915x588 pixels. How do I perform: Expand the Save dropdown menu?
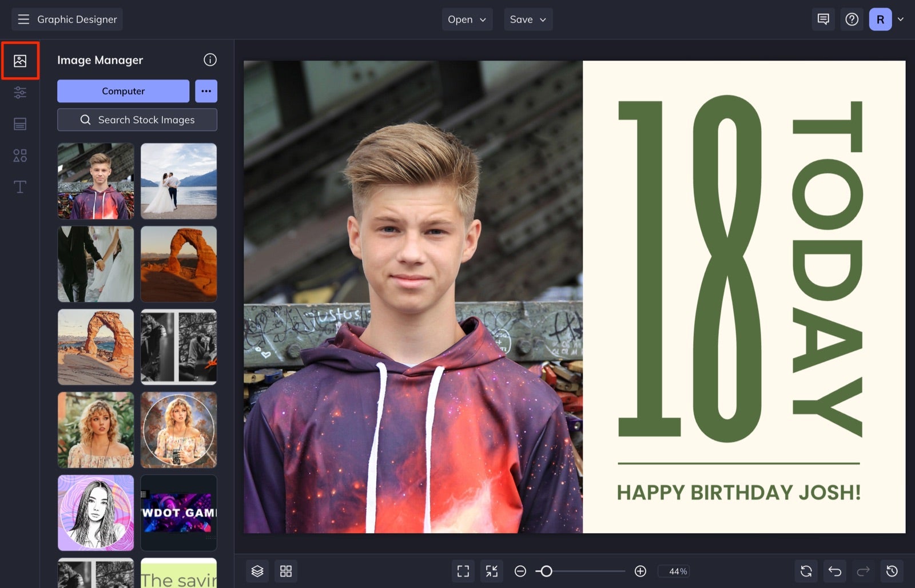tap(528, 19)
